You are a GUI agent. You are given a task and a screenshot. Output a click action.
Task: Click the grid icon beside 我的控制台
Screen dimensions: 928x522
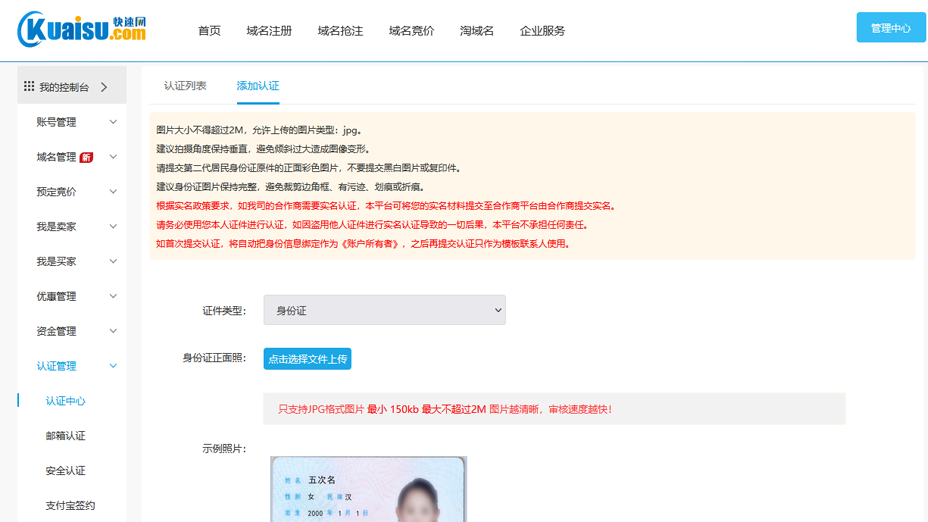[29, 87]
